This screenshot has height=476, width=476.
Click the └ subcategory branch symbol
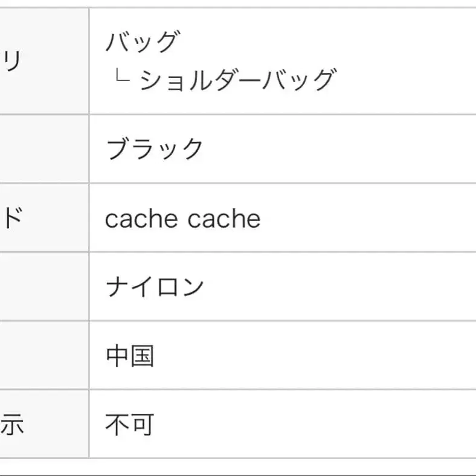pos(121,77)
